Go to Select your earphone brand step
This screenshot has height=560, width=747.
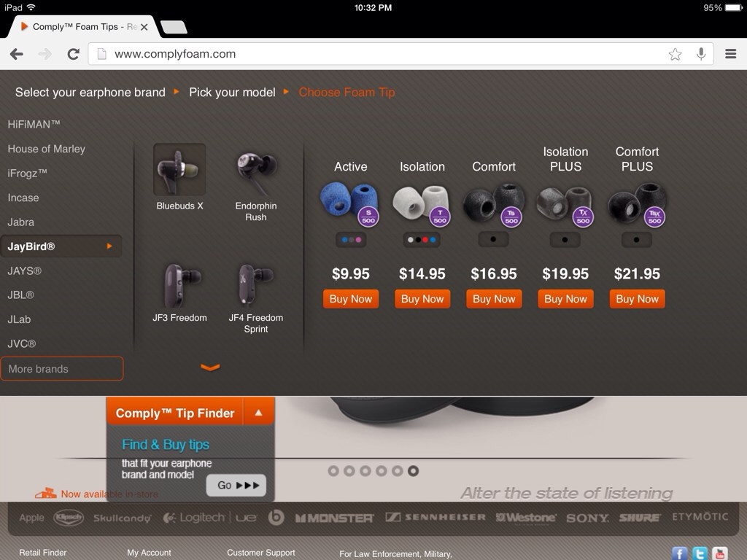(x=90, y=93)
